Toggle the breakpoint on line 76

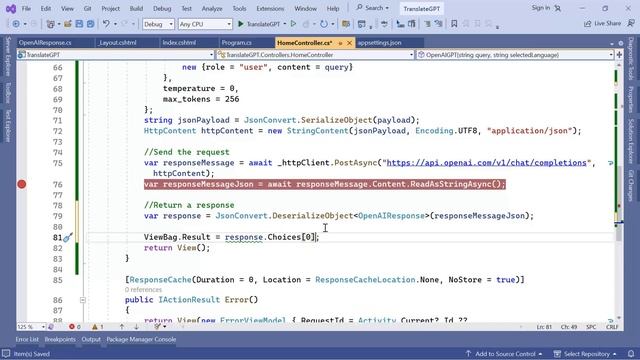click(x=22, y=184)
